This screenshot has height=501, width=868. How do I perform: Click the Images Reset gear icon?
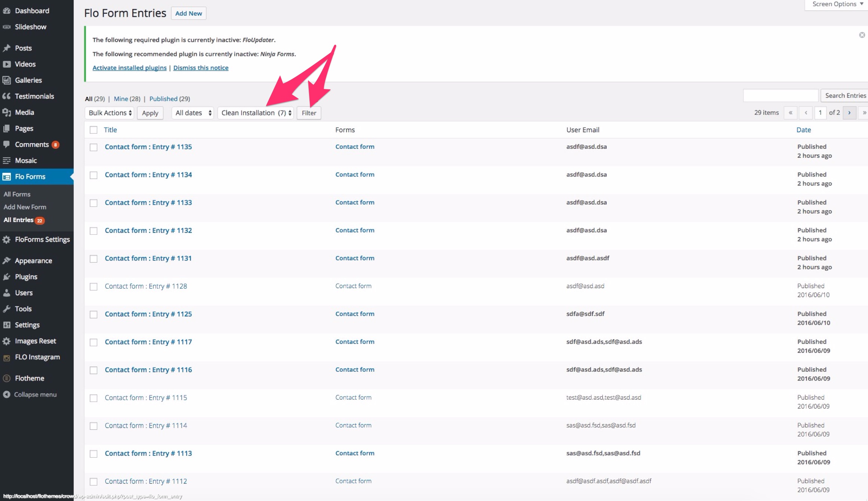(7, 341)
